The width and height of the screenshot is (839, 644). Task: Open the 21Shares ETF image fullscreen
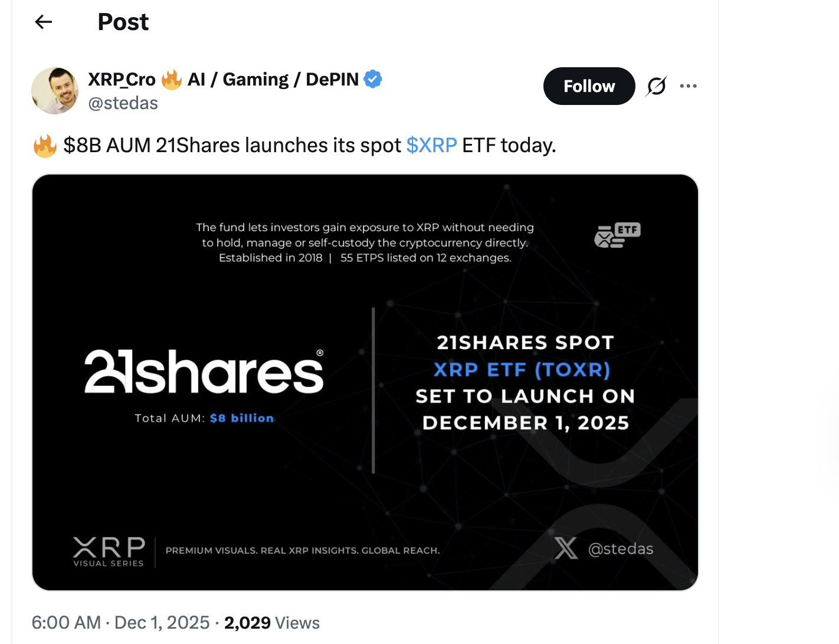[366, 382]
